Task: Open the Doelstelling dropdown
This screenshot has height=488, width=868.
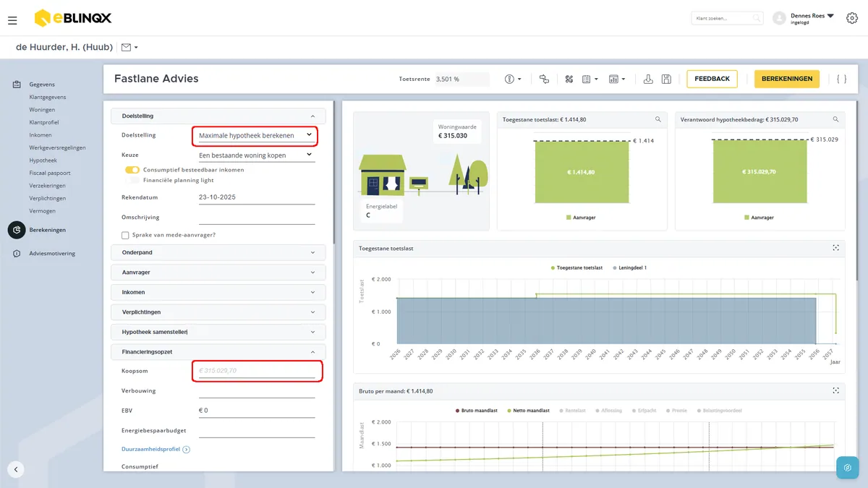Action: 257,135
